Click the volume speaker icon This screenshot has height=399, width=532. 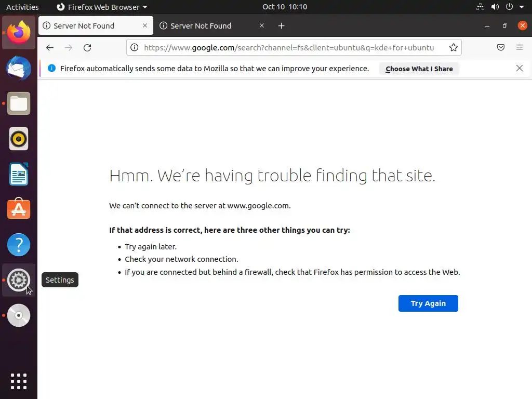(x=495, y=7)
